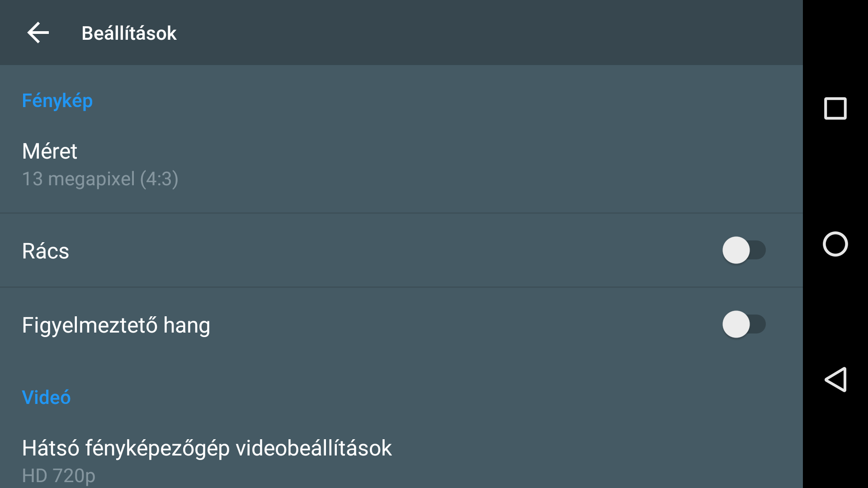Tap the Méret title text
868x488 pixels.
coord(50,151)
